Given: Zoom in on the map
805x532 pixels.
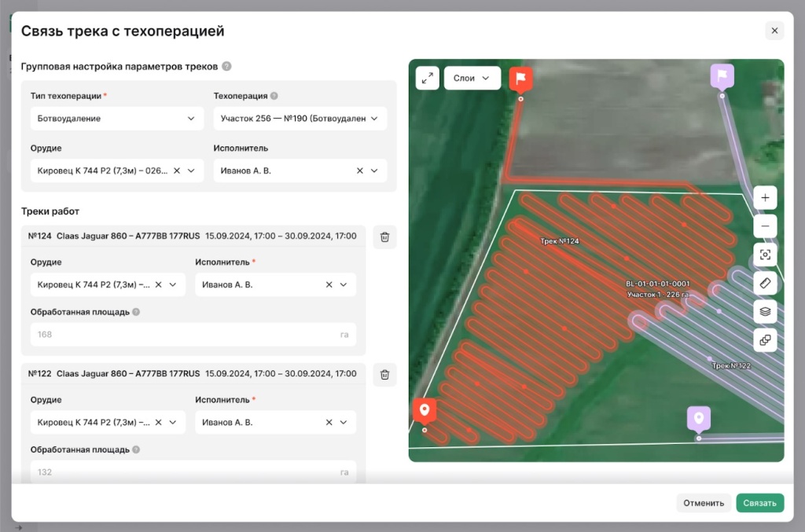Looking at the screenshot, I should click(765, 197).
